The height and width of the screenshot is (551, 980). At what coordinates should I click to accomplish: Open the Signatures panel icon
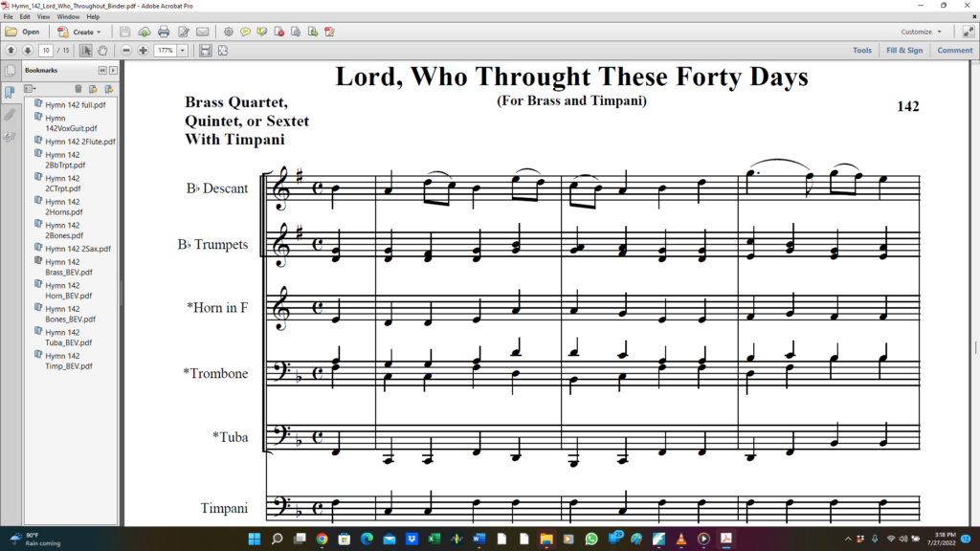pos(10,137)
